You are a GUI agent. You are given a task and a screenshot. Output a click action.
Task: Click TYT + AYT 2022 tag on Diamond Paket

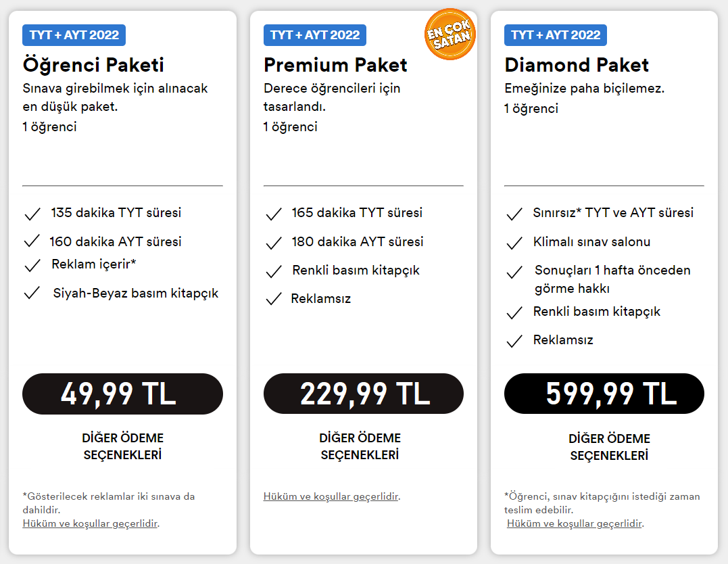coord(555,35)
